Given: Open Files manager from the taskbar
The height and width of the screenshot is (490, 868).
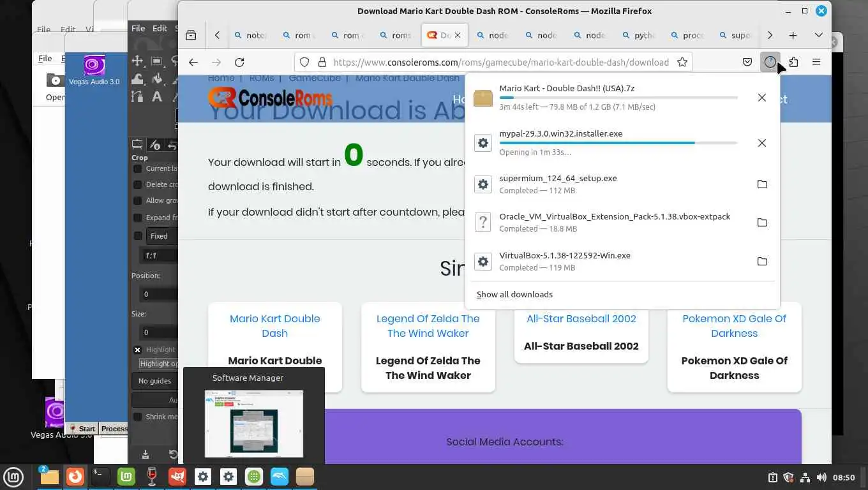Looking at the screenshot, I should [50, 477].
